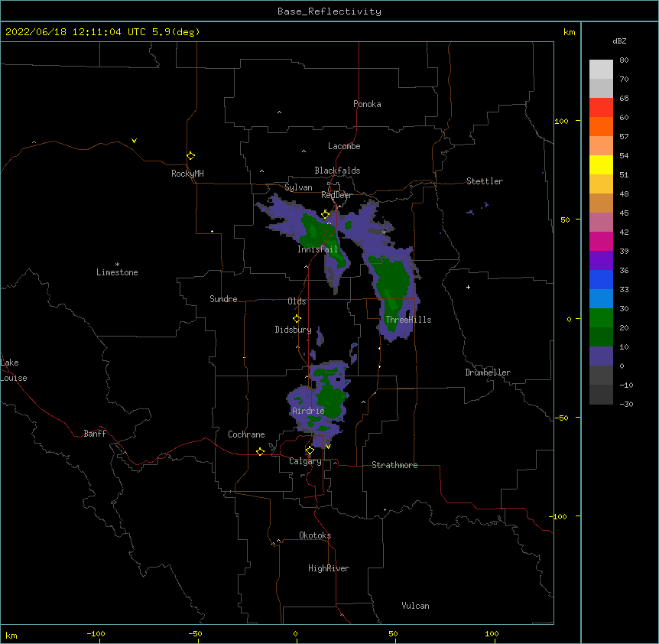Screen dimensions: 659x644
Task: Click the Lake Louise label
Action: click(14, 370)
